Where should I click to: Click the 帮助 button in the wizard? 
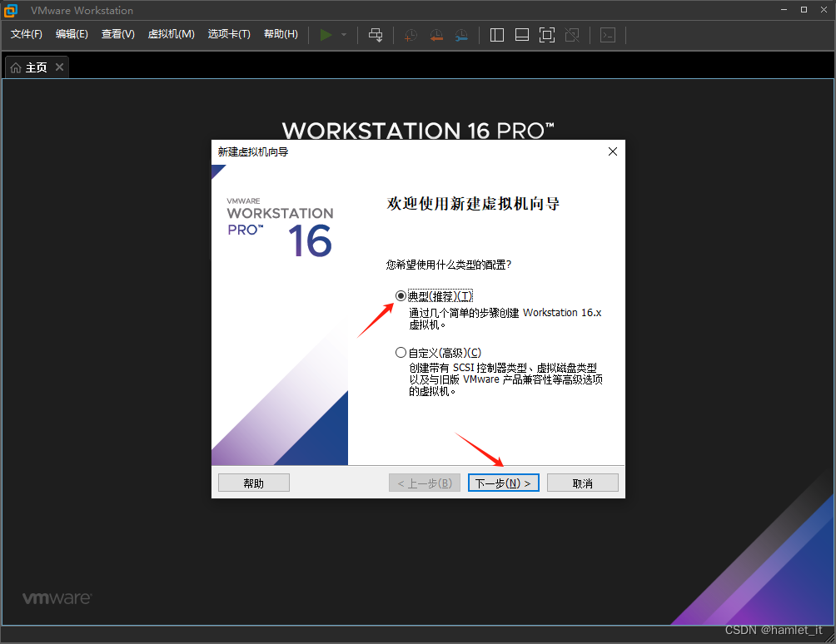254,483
